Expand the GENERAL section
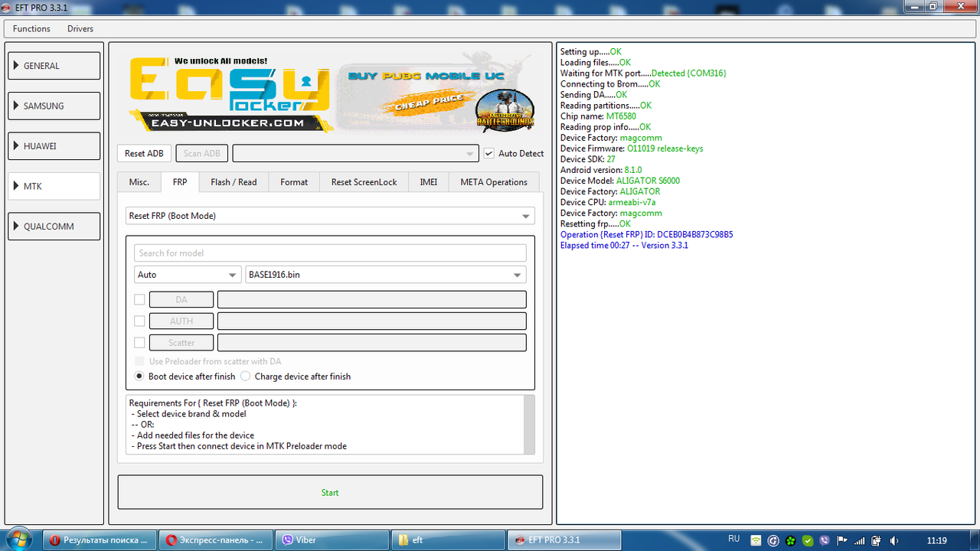 coord(54,66)
